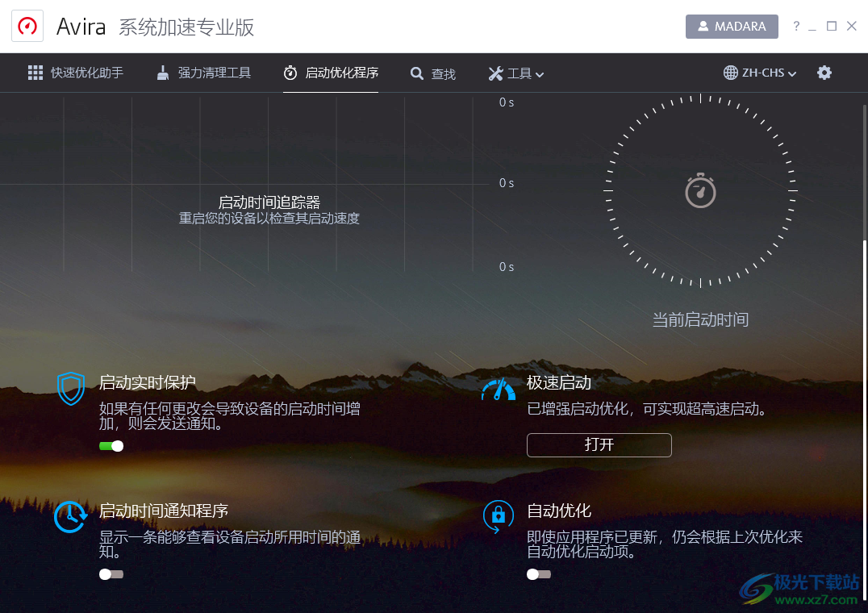Click the boot optimizer stopwatch icon
Screen dimensions: 868x613
coord(290,72)
